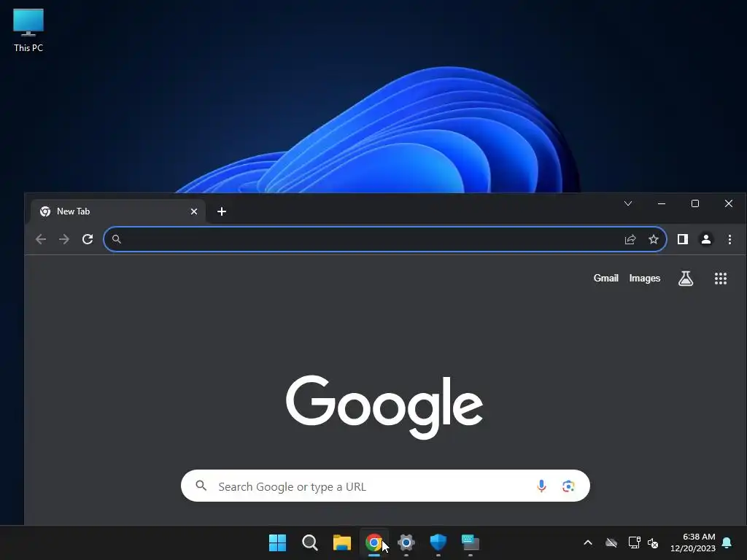Open the Images link

tap(645, 278)
